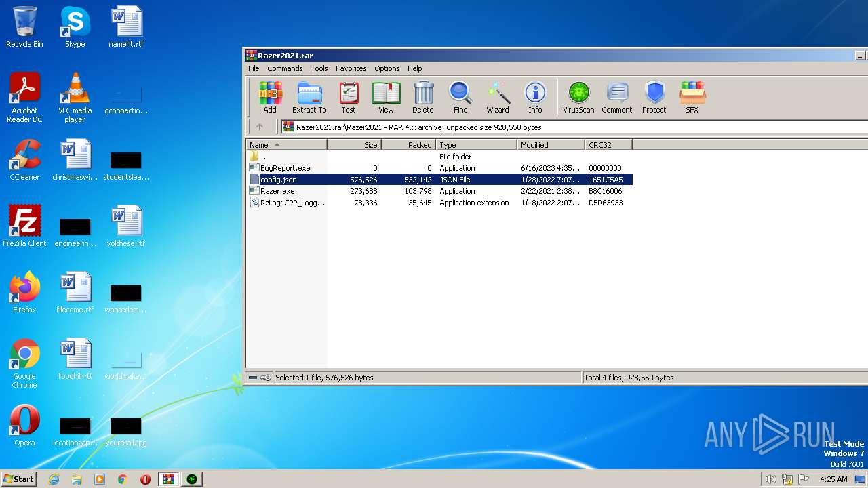This screenshot has width=868, height=488.
Task: Switch to the WinRAR taskbar button
Action: [x=169, y=479]
